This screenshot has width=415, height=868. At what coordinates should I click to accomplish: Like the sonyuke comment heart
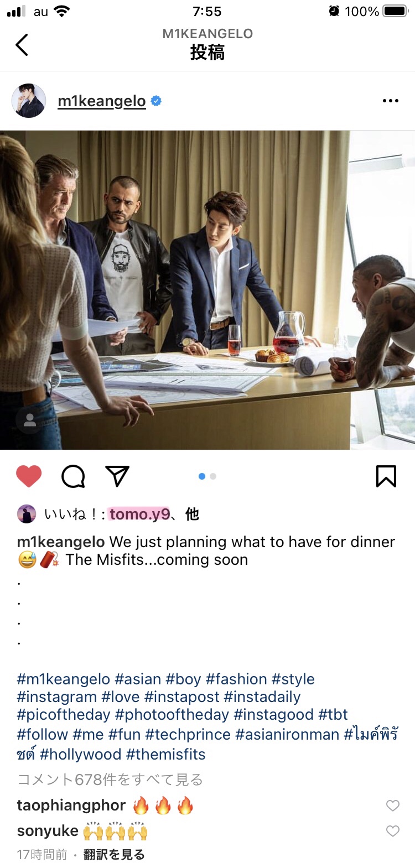(x=393, y=831)
